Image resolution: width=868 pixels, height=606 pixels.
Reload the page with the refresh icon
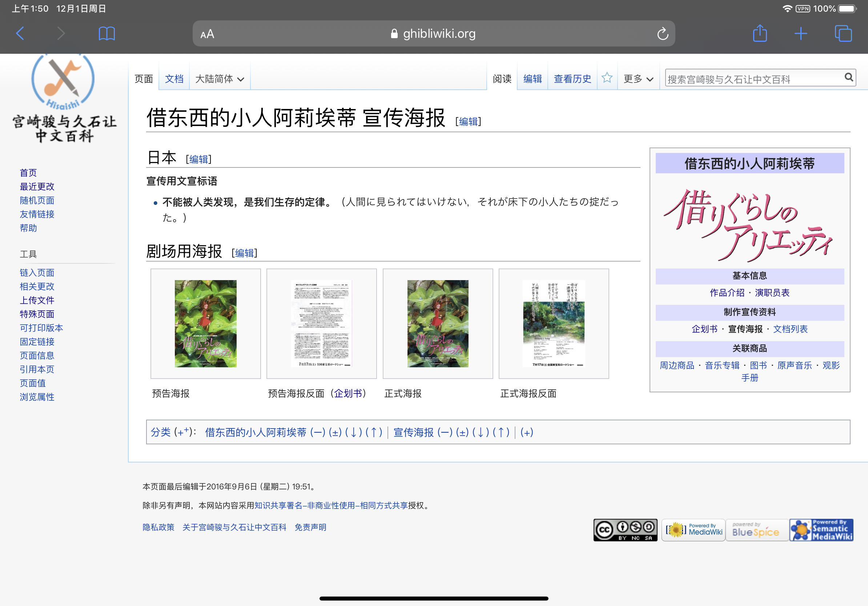tap(662, 34)
